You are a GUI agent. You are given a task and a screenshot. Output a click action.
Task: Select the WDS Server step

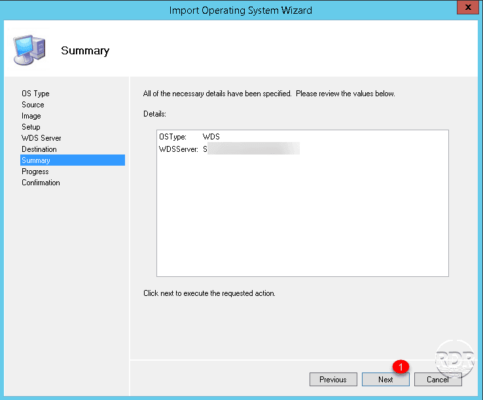coord(41,138)
